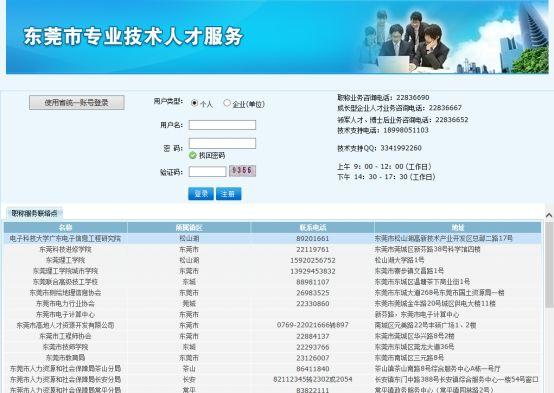Focus the 用户名 username input field
This screenshot has width=554, height=393.
tap(222, 125)
